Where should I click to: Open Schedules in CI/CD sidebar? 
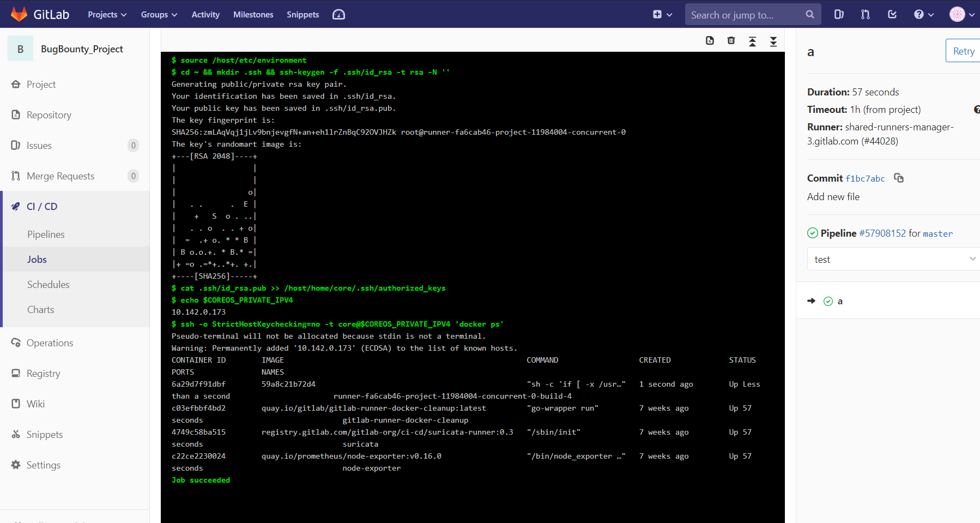coord(49,285)
